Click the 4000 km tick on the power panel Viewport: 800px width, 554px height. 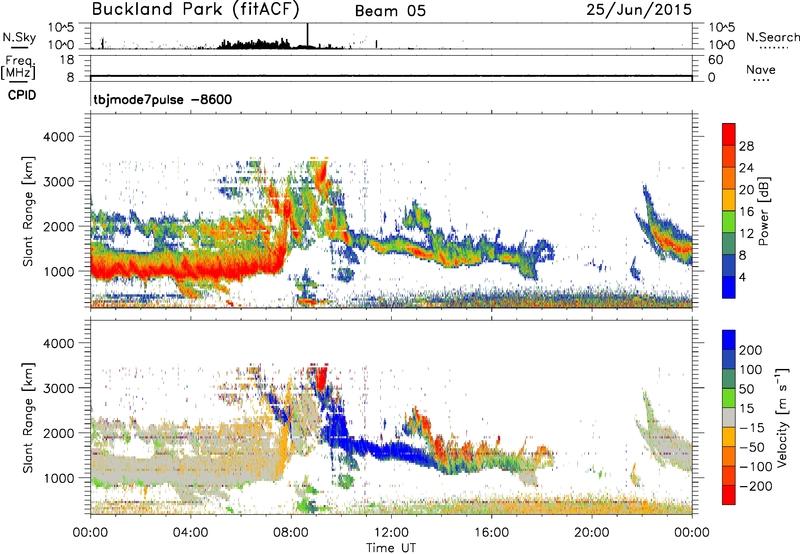tap(58, 137)
